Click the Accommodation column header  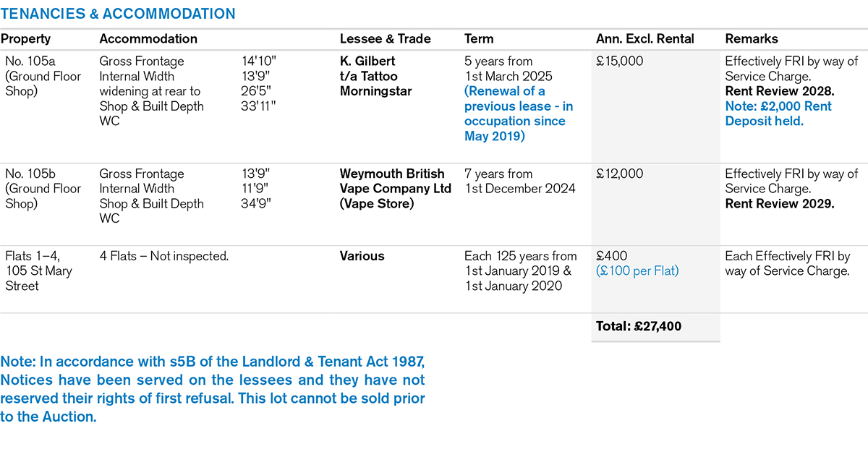tap(148, 39)
